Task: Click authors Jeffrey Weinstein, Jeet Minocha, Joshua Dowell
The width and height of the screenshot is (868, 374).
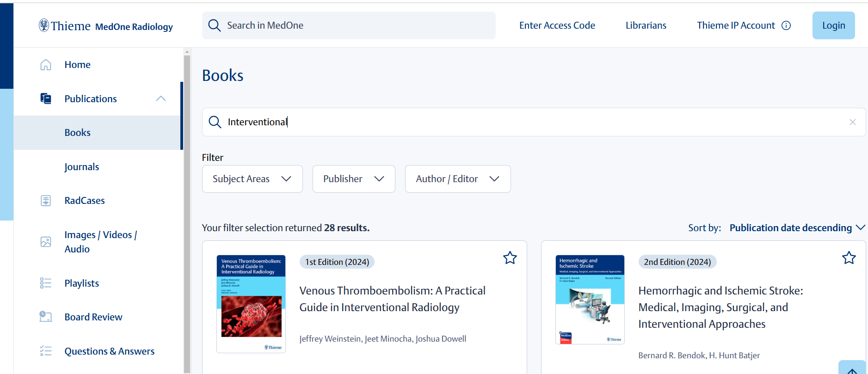Action: pos(382,339)
